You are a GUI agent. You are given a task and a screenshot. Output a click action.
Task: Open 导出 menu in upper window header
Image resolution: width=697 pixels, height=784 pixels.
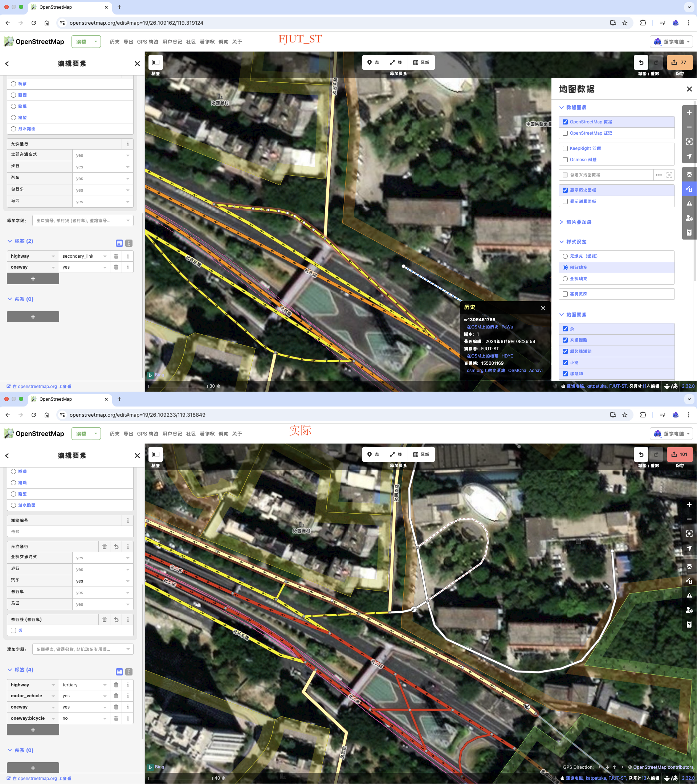[128, 42]
